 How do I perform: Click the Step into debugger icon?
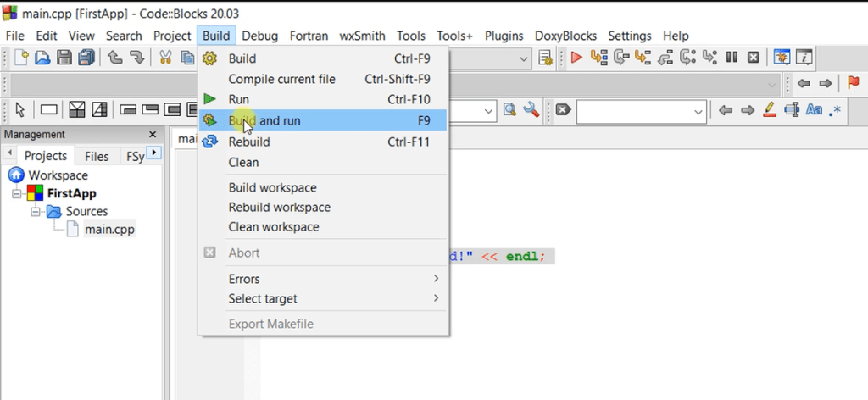[x=643, y=57]
